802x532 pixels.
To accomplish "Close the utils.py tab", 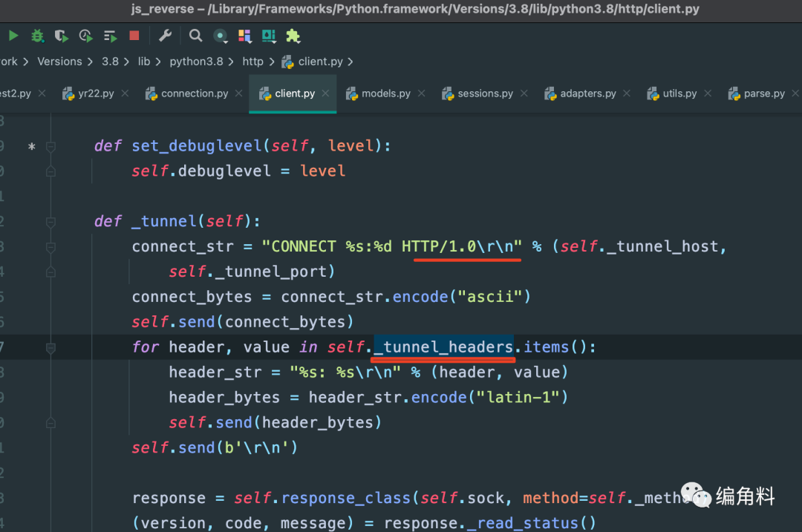I will pyautogui.click(x=708, y=93).
